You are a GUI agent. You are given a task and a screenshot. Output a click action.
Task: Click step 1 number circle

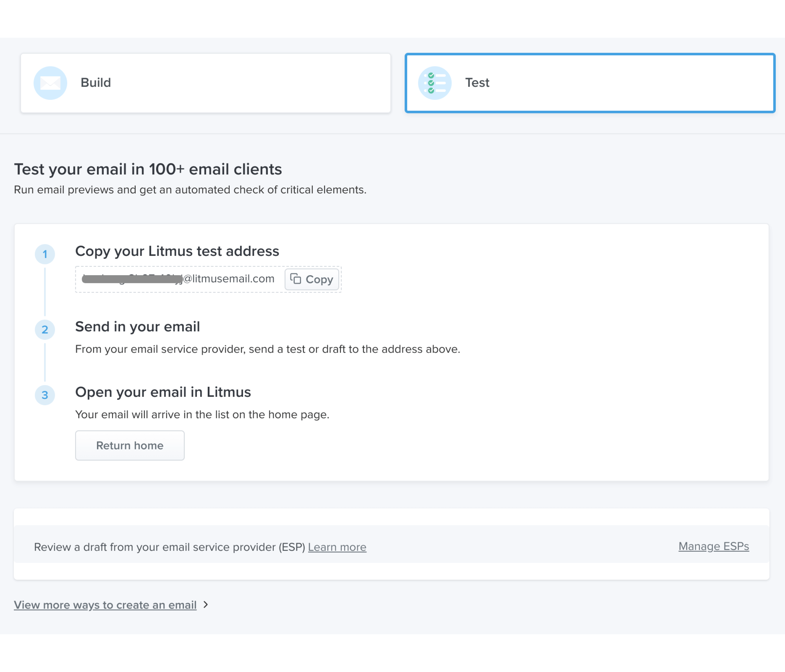point(45,254)
